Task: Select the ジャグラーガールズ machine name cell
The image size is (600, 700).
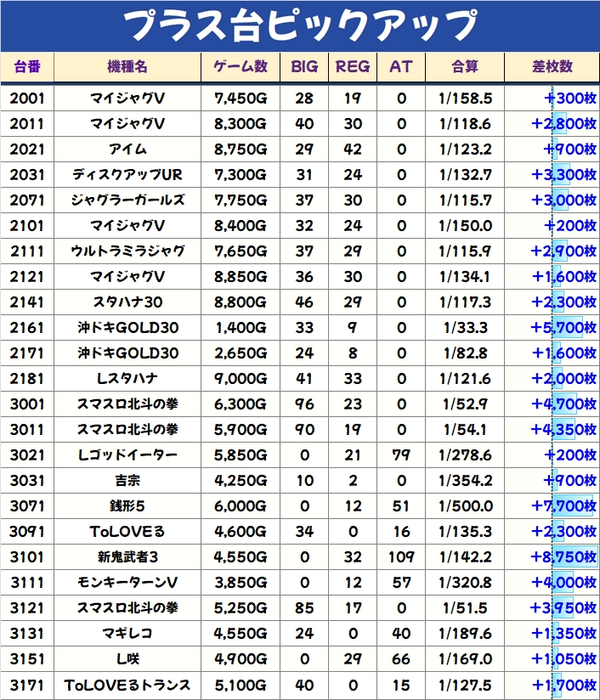Action: click(x=127, y=200)
